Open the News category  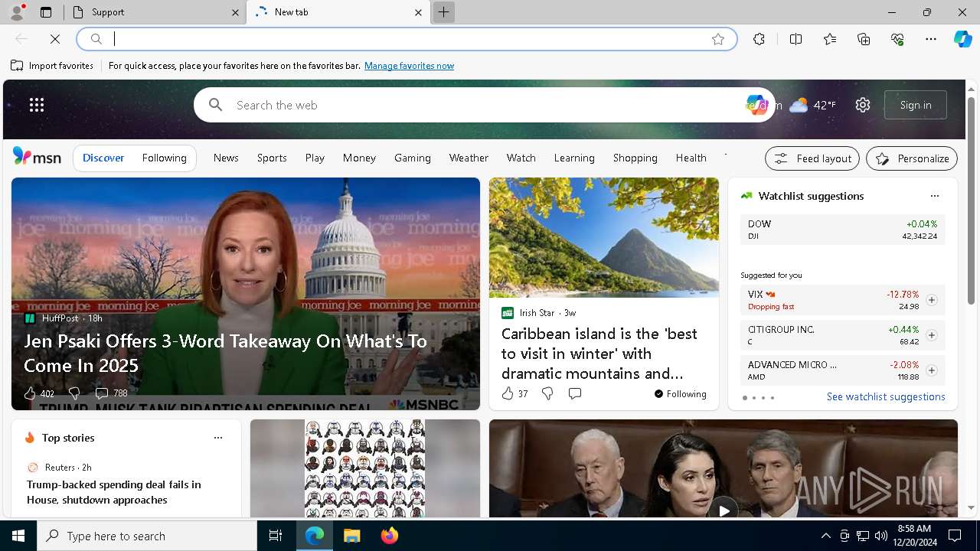pyautogui.click(x=226, y=158)
